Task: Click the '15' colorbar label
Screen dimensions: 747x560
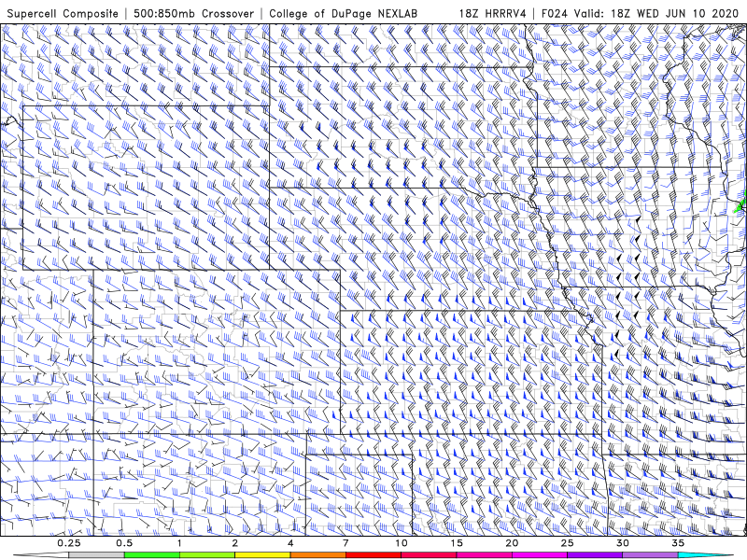Action: click(x=457, y=543)
